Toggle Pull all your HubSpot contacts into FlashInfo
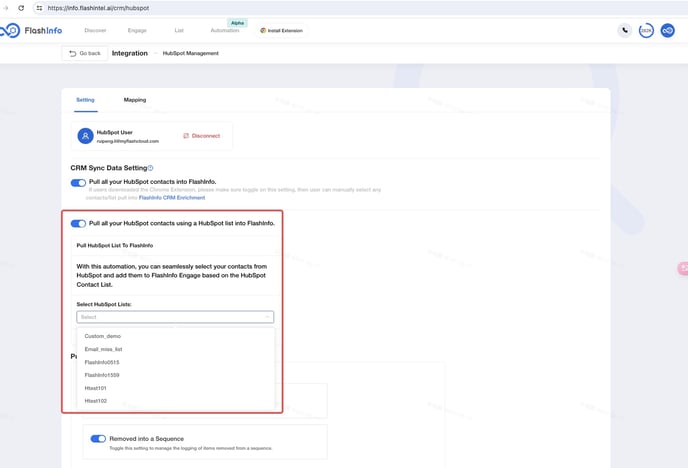The image size is (688, 468). [78, 182]
